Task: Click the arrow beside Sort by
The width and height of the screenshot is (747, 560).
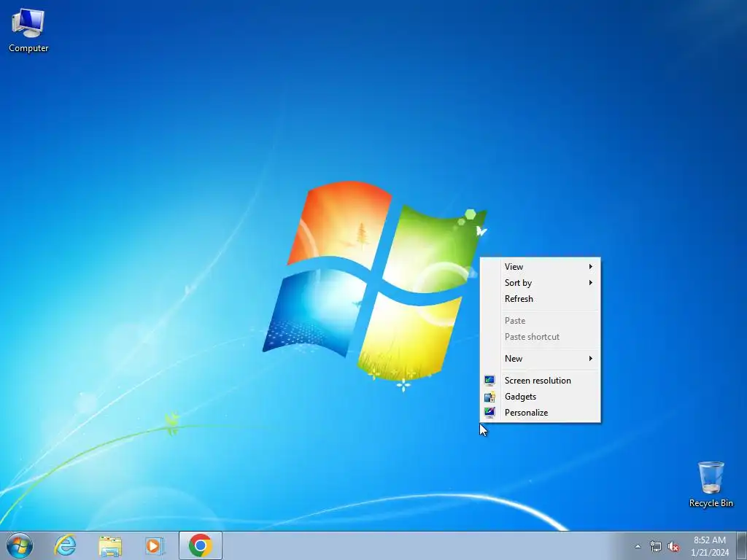Action: pyautogui.click(x=590, y=283)
